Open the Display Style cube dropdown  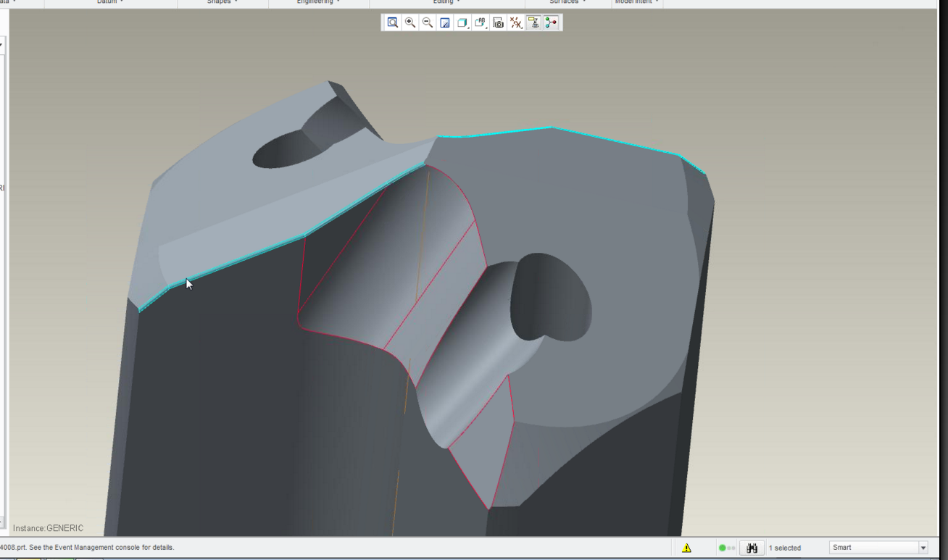tap(462, 22)
